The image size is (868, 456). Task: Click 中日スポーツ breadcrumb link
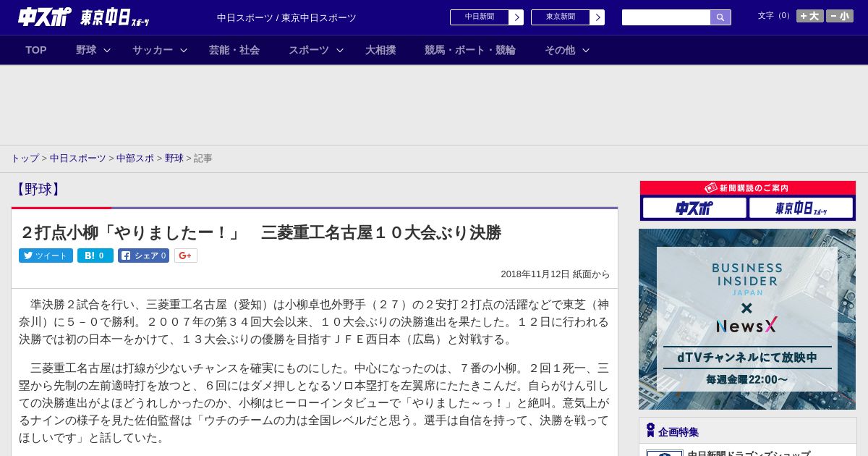pyautogui.click(x=78, y=158)
